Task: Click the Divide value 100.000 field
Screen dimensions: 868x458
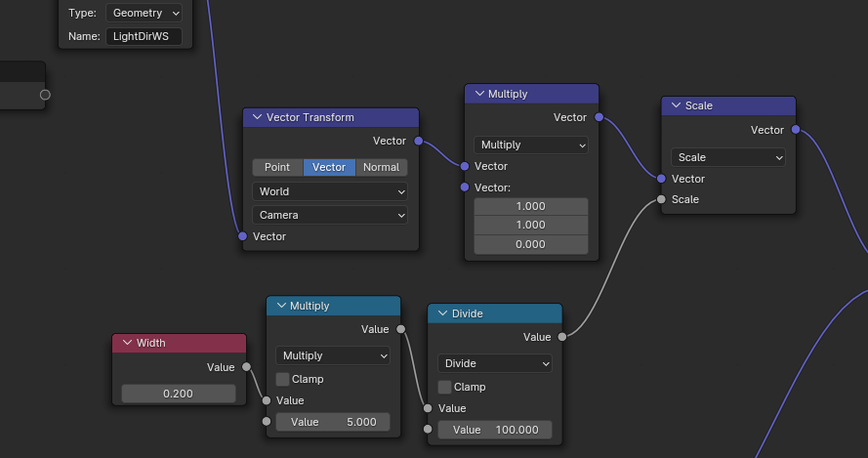Action: [495, 430]
